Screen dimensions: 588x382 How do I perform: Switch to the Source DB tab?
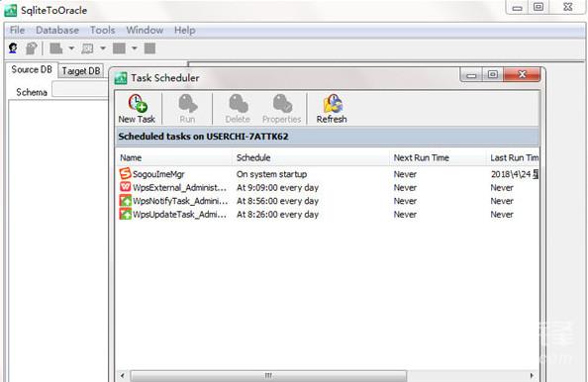coord(32,69)
